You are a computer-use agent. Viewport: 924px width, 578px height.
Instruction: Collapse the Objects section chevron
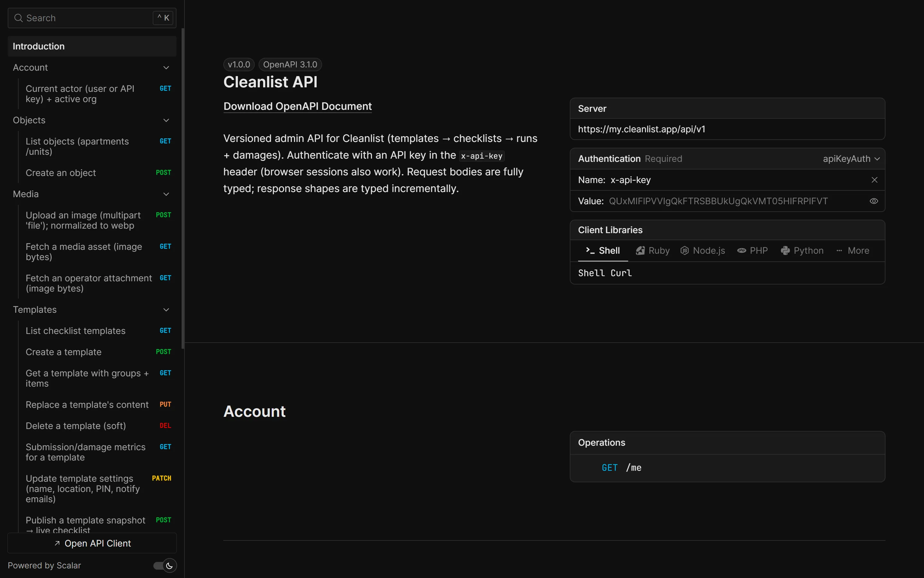click(166, 120)
